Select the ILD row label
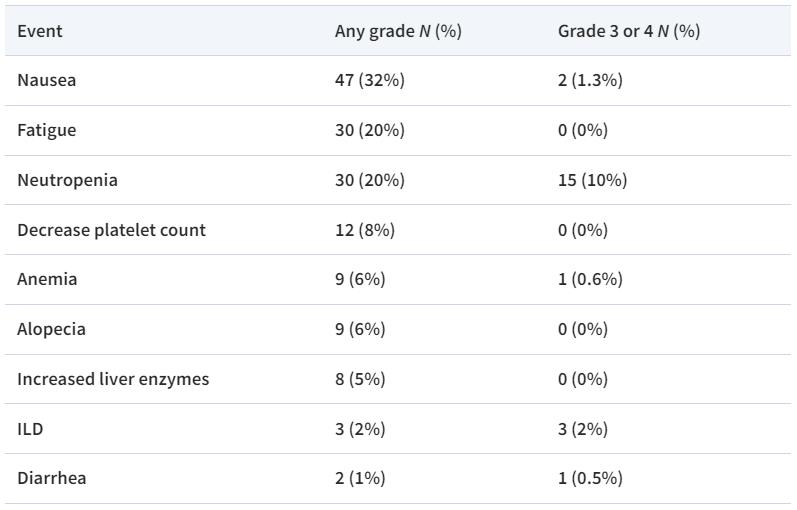Viewport: 797px width, 510px height. [x=30, y=429]
